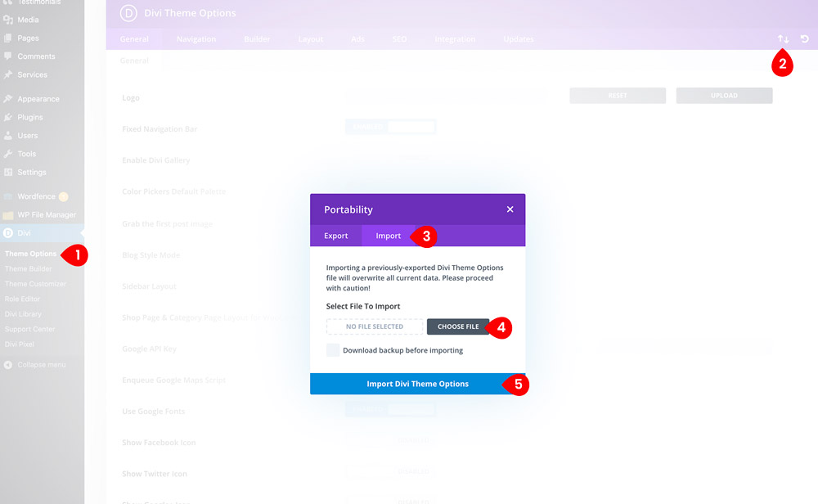The image size is (818, 504).
Task: Toggle the Show Twitter Icon switch
Action: 390,472
